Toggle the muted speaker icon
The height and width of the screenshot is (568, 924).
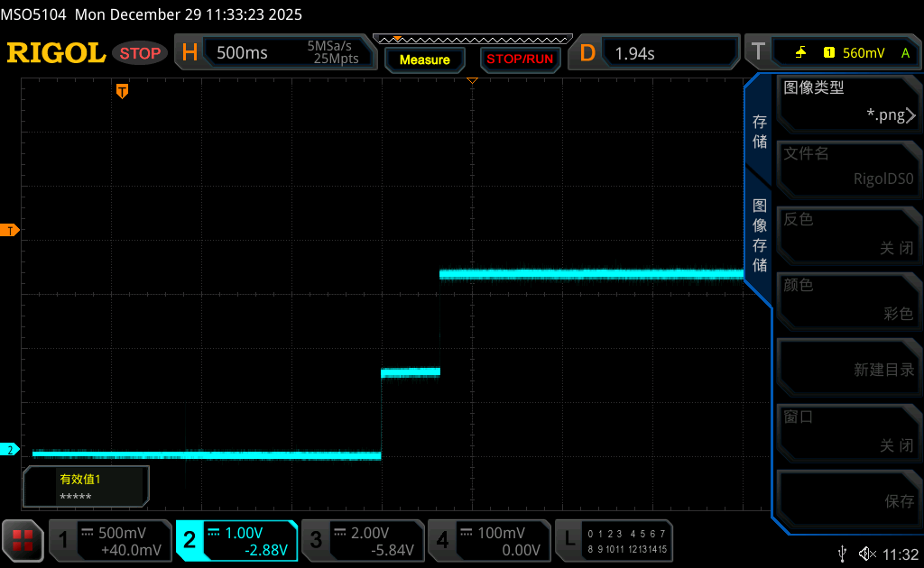(867, 554)
